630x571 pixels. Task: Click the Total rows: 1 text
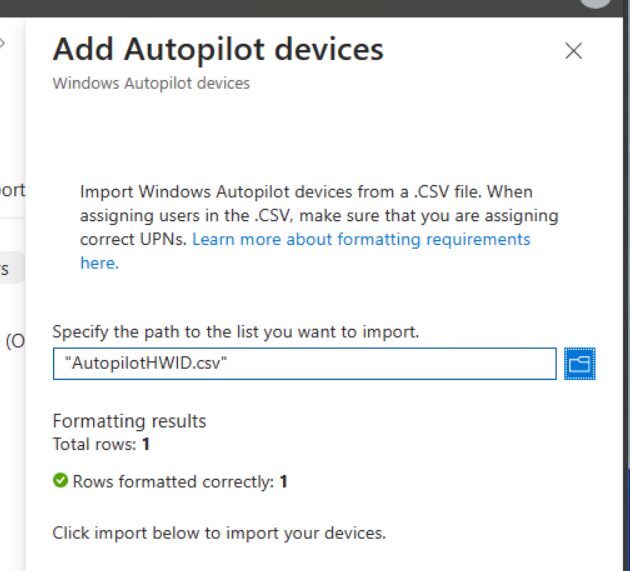coord(100,443)
